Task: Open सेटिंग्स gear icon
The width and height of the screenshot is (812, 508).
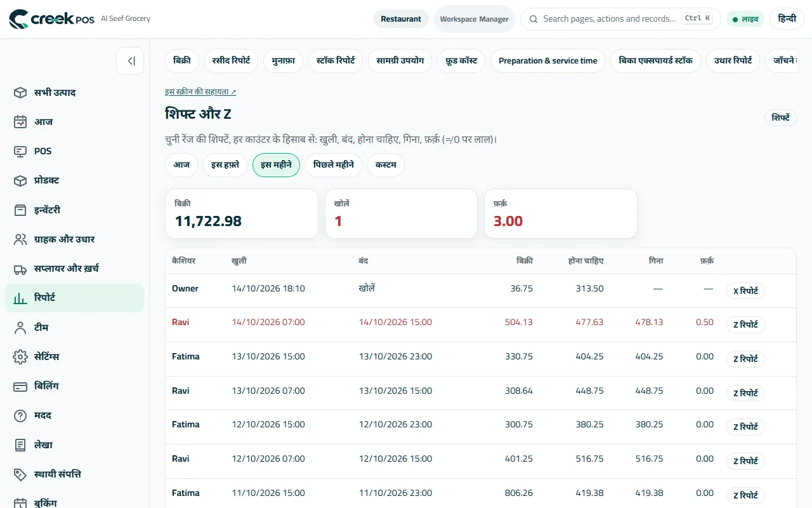Action: point(20,357)
